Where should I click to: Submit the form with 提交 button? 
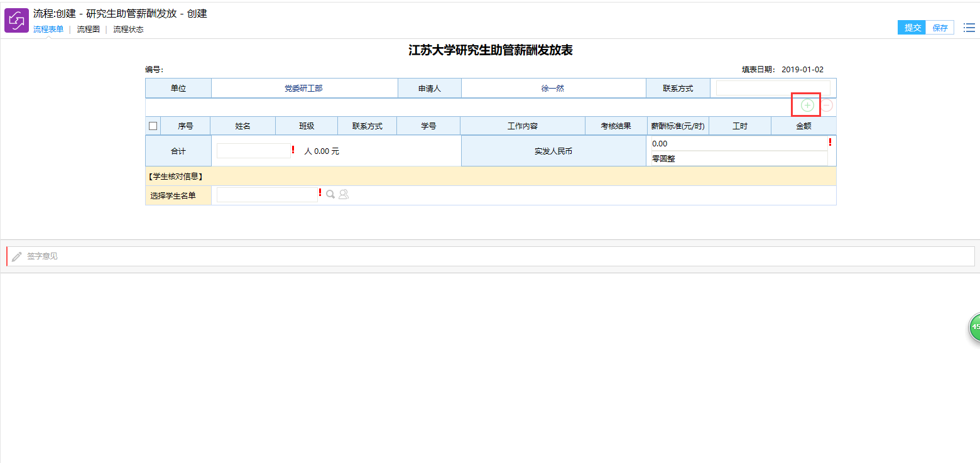[912, 28]
